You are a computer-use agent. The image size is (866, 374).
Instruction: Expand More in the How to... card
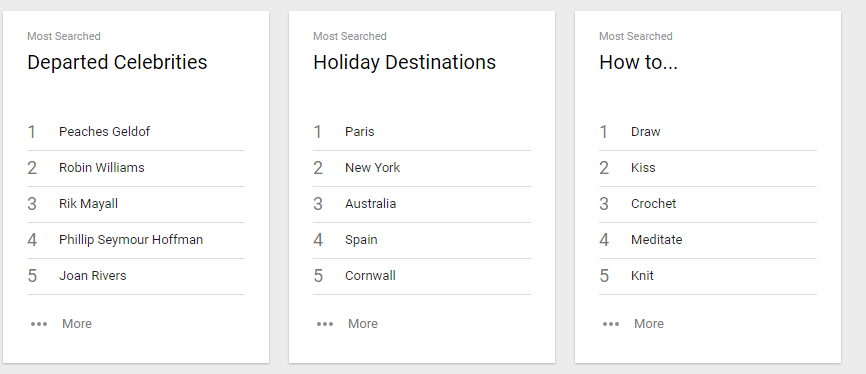pos(649,324)
